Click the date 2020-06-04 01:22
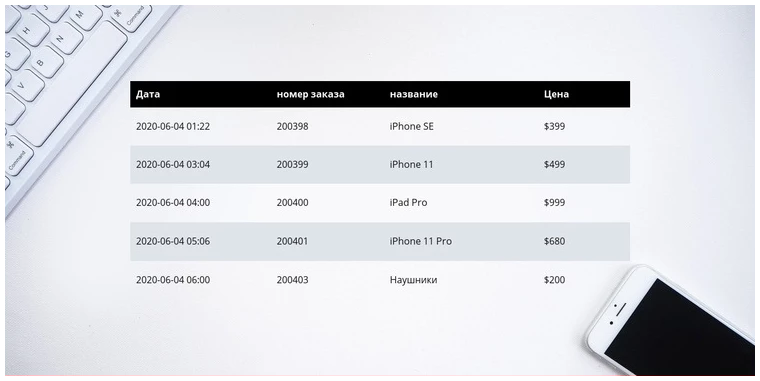This screenshot has height=381, width=760. coord(173,127)
